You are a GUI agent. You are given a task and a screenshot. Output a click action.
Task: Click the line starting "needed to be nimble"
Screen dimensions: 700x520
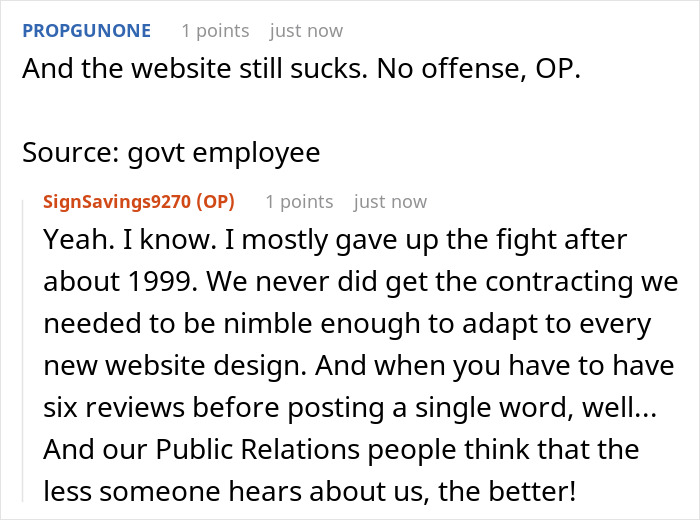347,326
